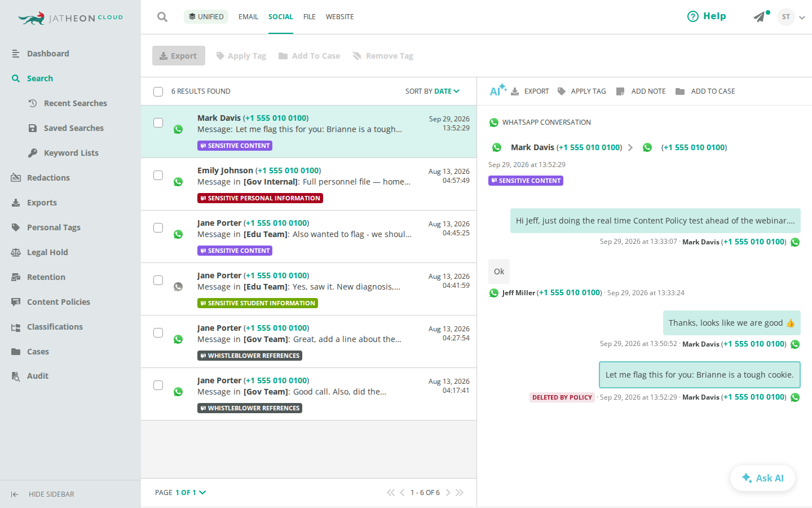Image resolution: width=812 pixels, height=508 pixels.
Task: Select checkbox for Jane Porter 04:27:54 message
Action: (158, 333)
